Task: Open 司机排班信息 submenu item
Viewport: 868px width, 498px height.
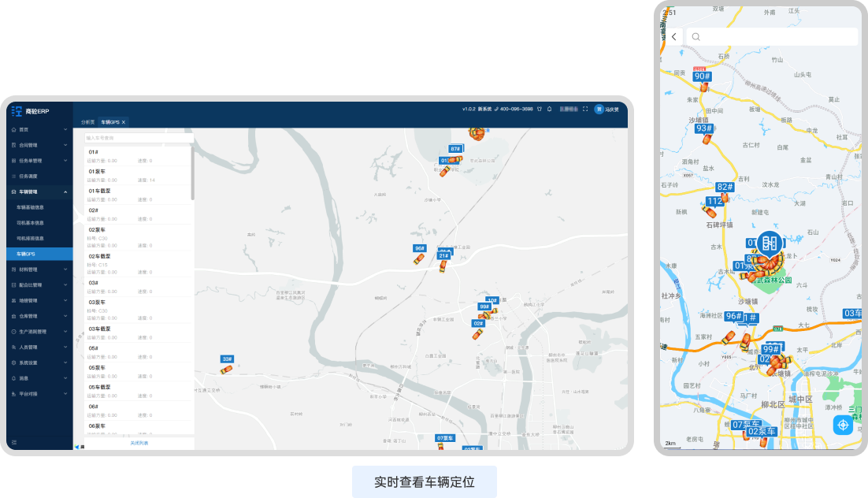Action: pyautogui.click(x=30, y=238)
